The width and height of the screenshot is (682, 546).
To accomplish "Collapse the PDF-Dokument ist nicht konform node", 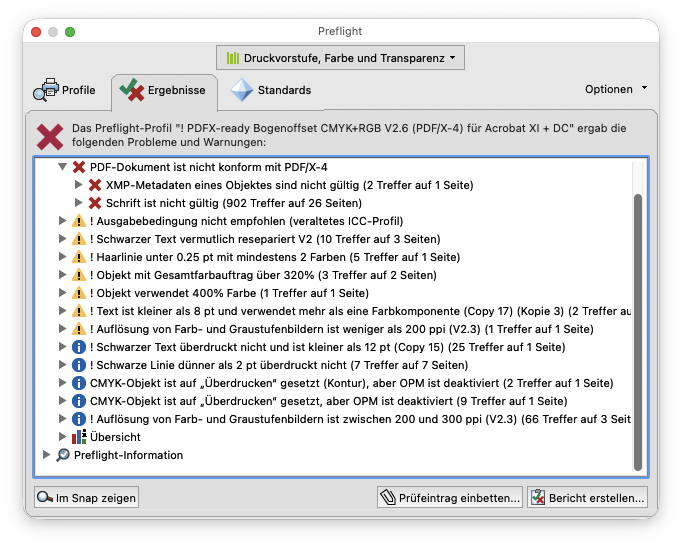I will click(x=63, y=167).
